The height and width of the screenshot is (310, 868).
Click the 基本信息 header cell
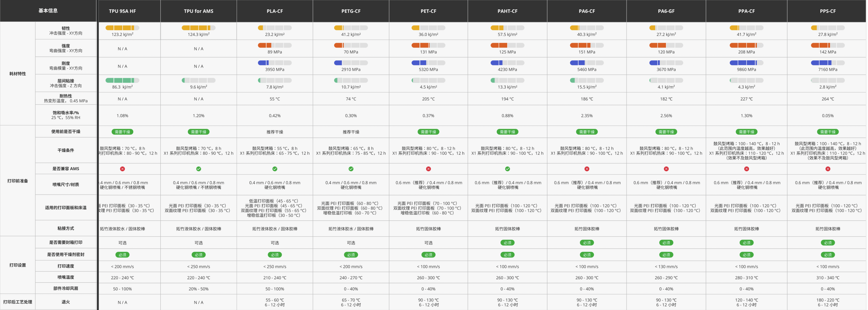click(x=48, y=11)
